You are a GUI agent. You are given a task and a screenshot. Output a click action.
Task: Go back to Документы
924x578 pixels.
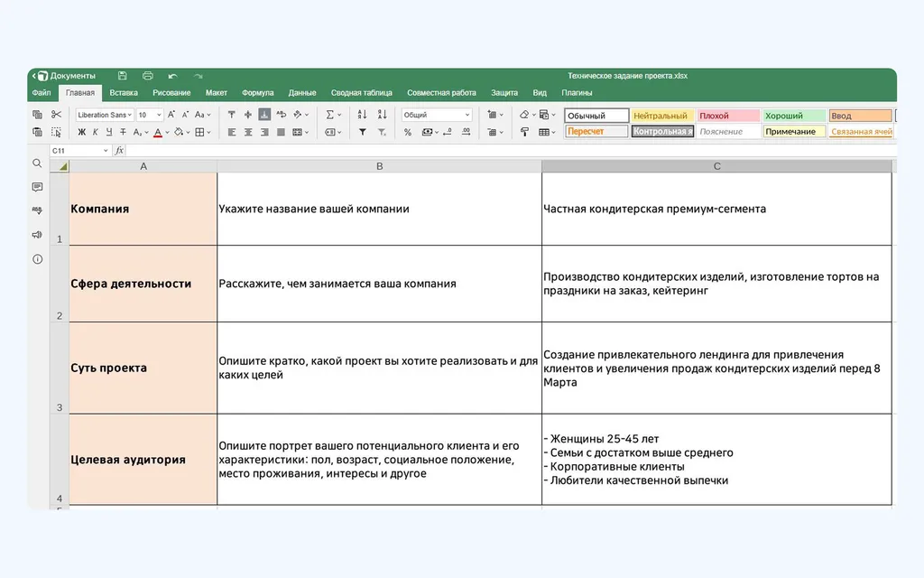click(x=64, y=76)
